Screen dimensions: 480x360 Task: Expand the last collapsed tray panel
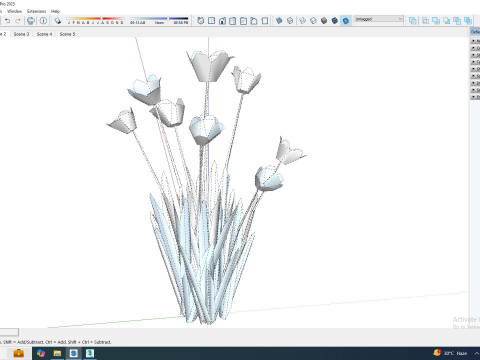click(x=475, y=97)
